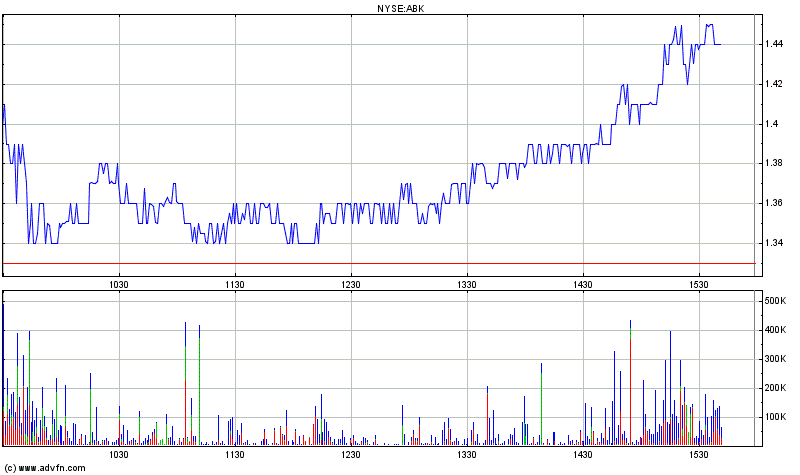This screenshot has height=475, width=800.
Task: Click the 1130 time label under volume chart
Action: click(235, 455)
